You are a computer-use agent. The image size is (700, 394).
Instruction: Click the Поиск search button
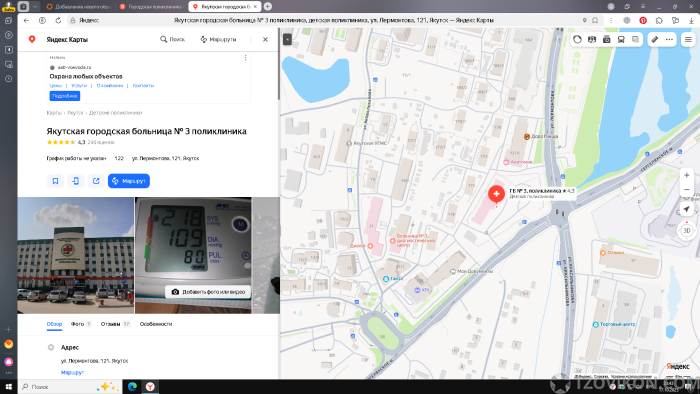coord(172,39)
